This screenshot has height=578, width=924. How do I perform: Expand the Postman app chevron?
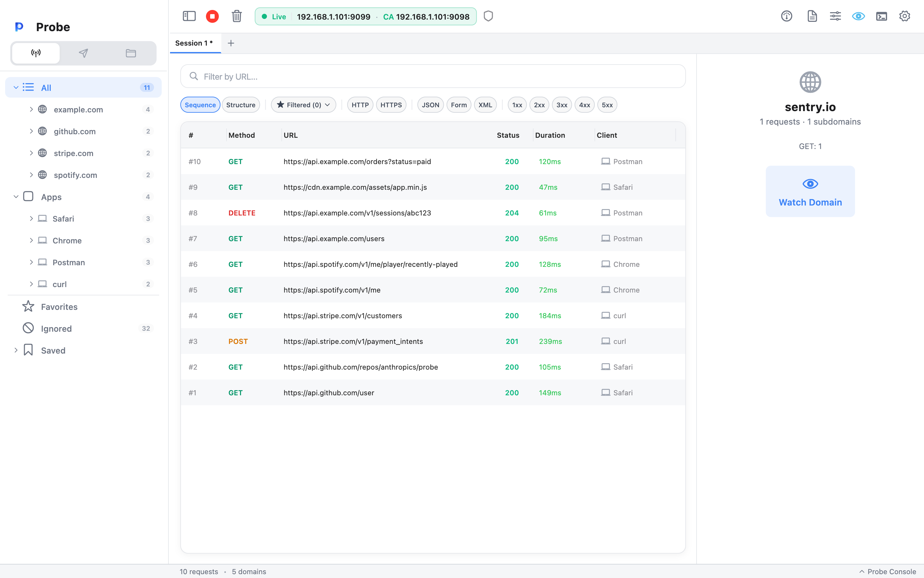[x=31, y=262]
